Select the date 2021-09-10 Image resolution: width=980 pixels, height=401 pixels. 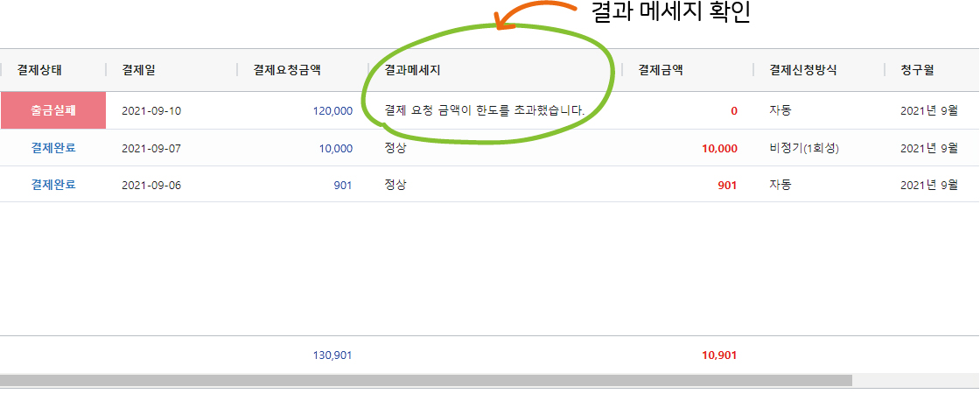[151, 111]
